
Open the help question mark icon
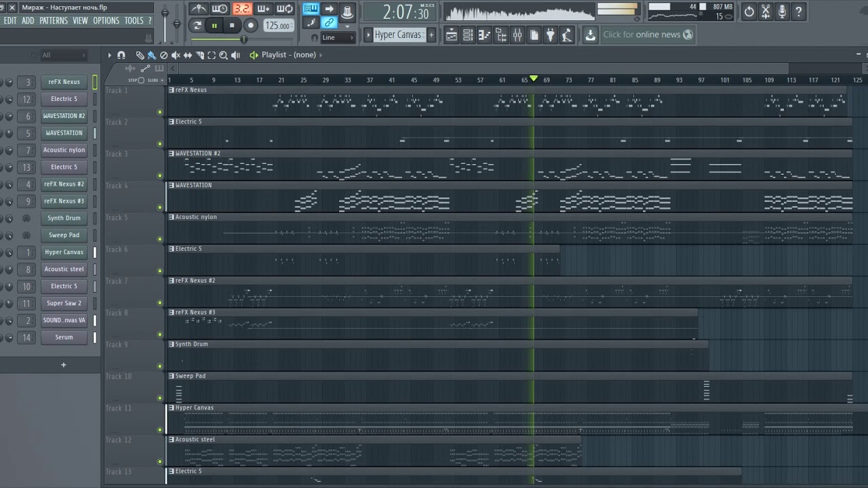coord(798,11)
